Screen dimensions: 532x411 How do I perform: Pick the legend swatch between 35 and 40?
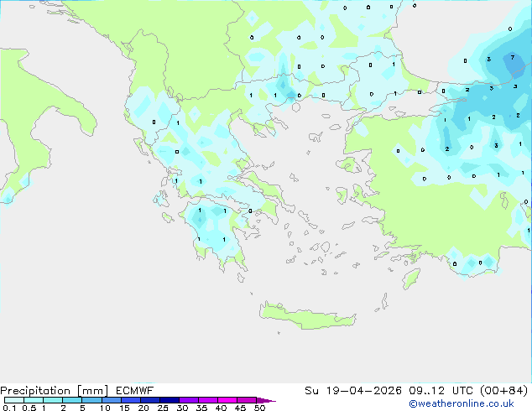207,400
